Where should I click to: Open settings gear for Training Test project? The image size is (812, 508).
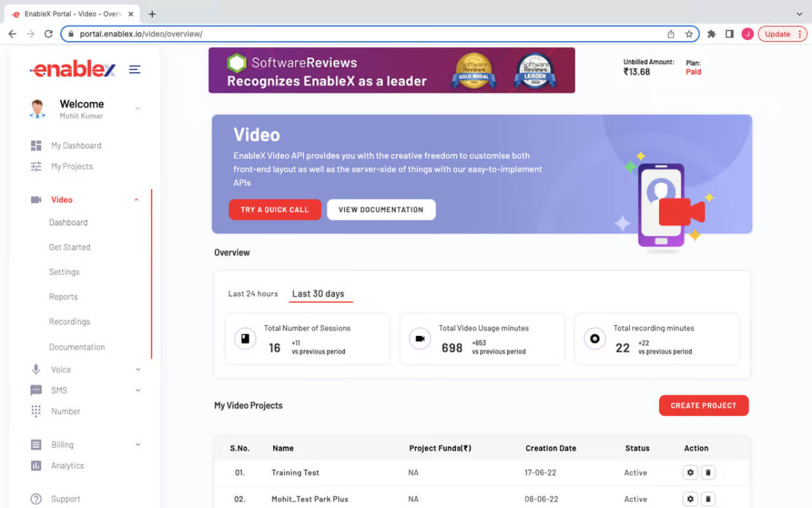(690, 472)
